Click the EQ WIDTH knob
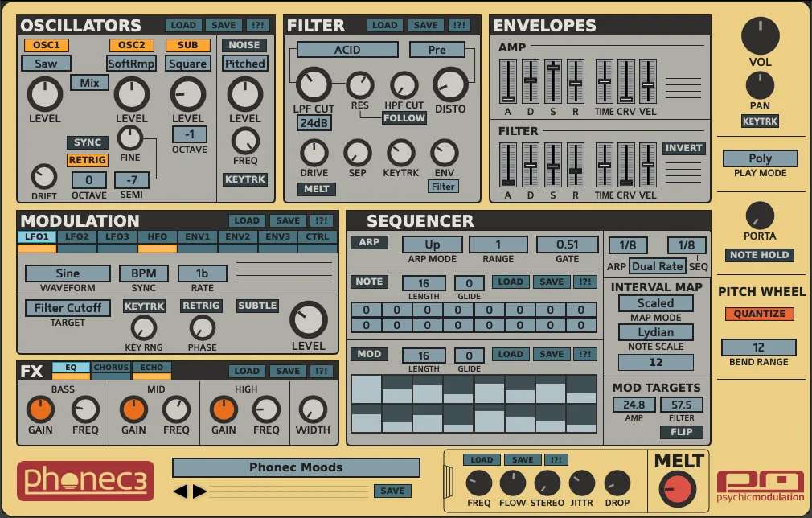This screenshot has height=518, width=812. pyautogui.click(x=313, y=409)
